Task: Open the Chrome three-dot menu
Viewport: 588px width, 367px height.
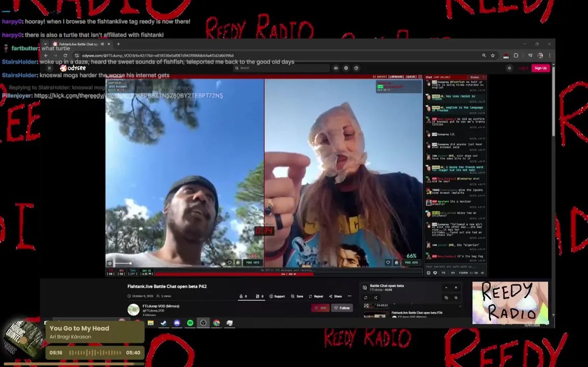Action: (550, 56)
